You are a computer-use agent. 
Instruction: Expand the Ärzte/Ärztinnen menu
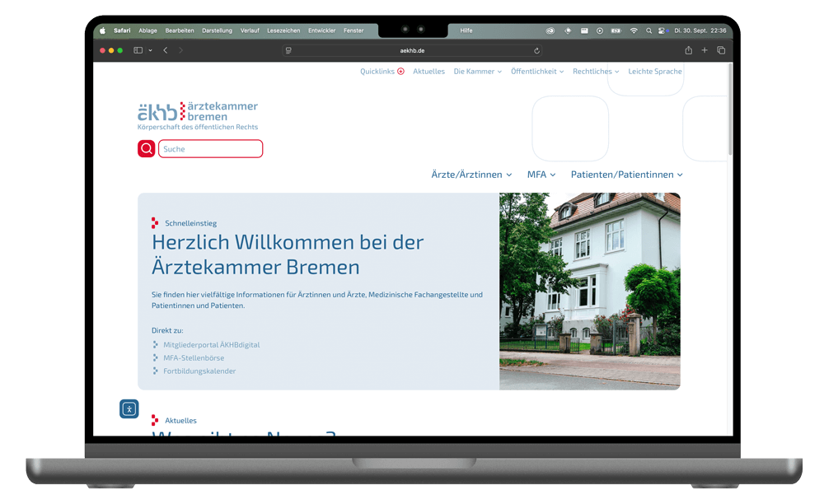(x=471, y=175)
